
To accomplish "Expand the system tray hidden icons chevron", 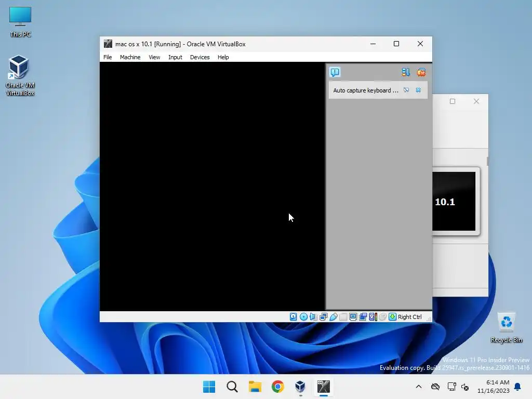I will (419, 387).
